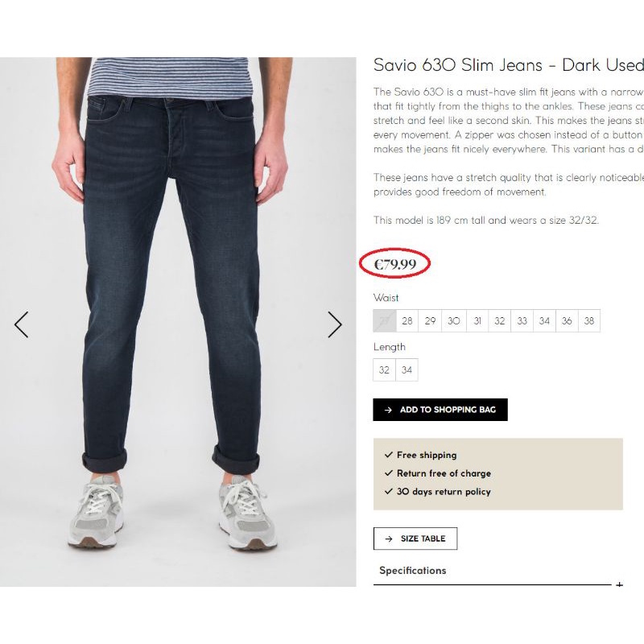Add jeans to shopping bag
644x644 pixels.
tap(440, 410)
